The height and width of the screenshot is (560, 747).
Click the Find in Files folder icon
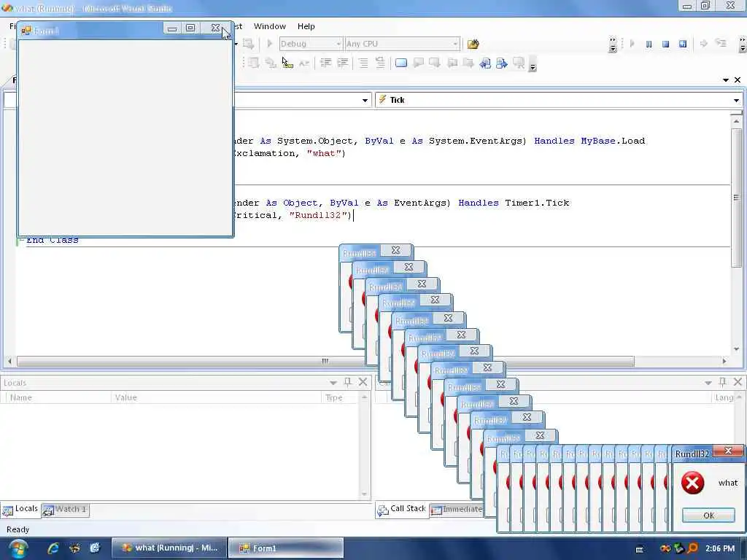[x=473, y=44]
